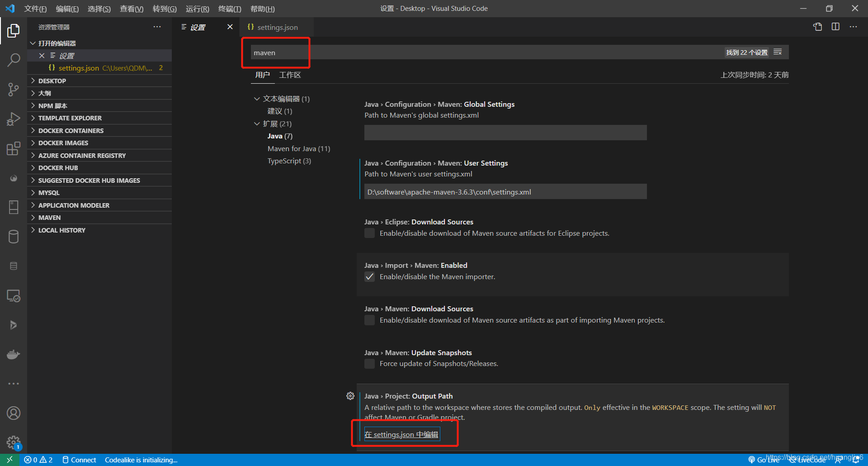Expand DOCKER IMAGES section
868x466 pixels.
coord(99,143)
